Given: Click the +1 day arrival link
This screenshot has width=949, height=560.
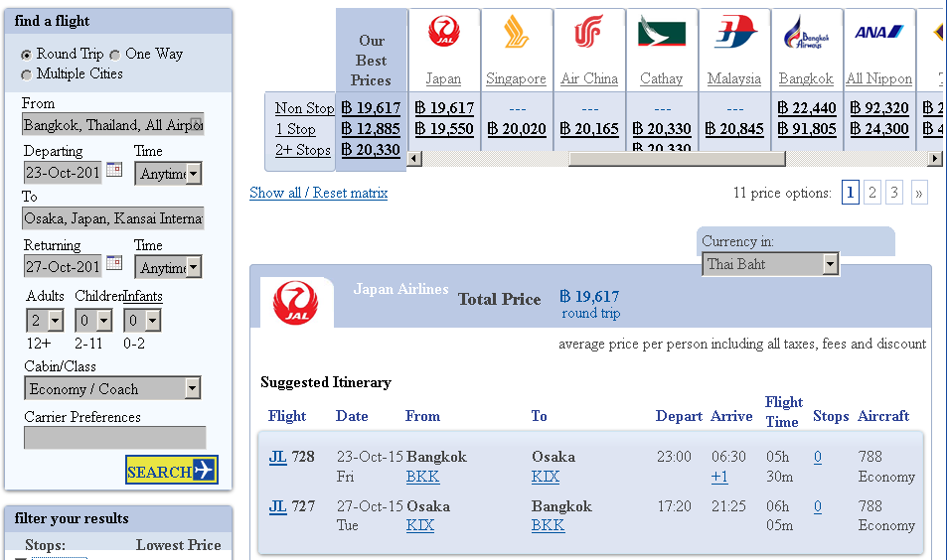Looking at the screenshot, I should tap(719, 478).
